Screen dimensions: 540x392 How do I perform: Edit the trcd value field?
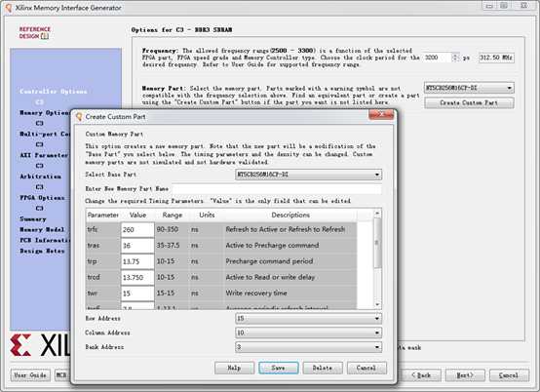point(137,277)
